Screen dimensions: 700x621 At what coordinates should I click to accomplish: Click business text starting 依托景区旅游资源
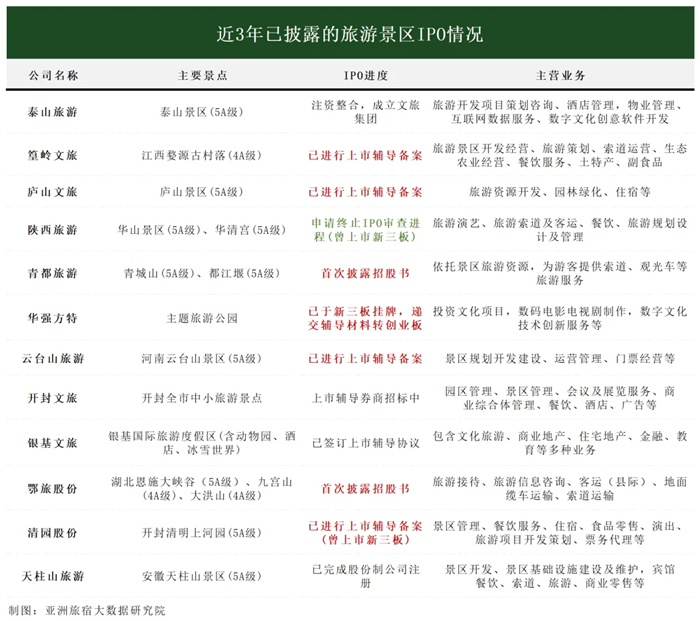[560, 273]
